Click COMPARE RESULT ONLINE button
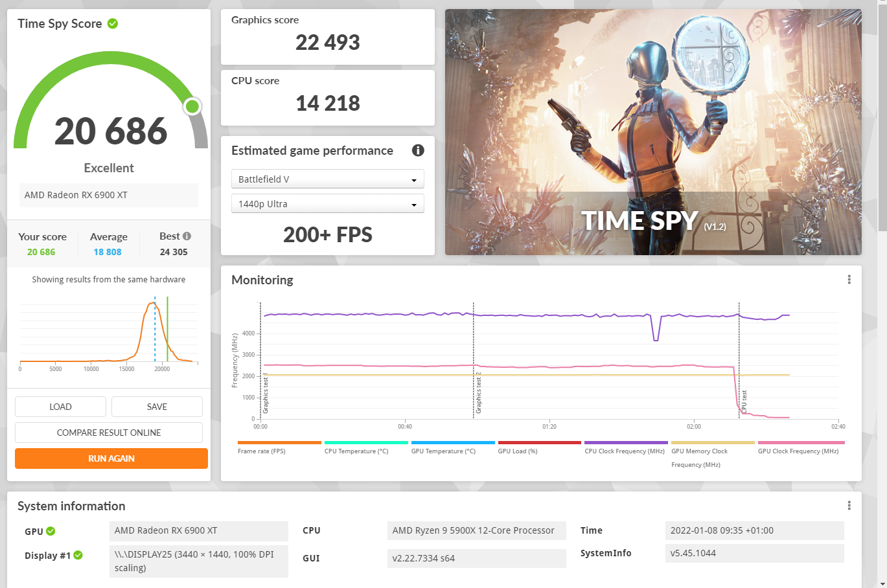The image size is (887, 588). [x=109, y=433]
